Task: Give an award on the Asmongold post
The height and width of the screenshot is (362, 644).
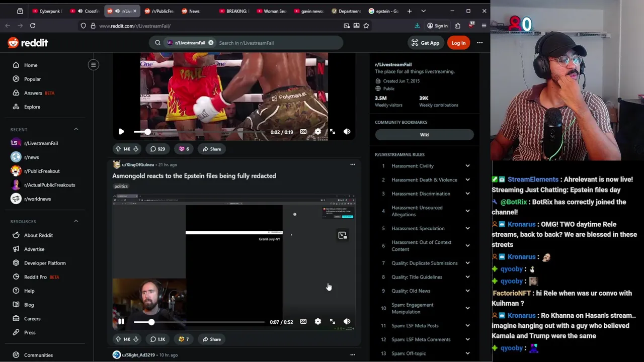Action: (x=184, y=339)
